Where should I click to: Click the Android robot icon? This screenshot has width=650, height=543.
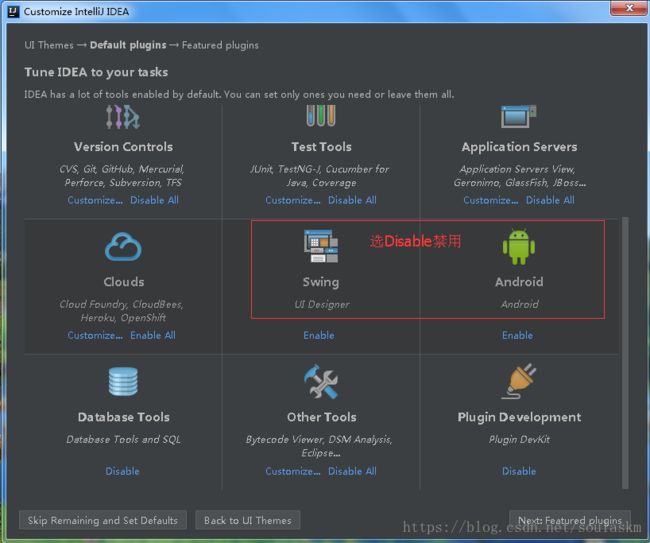click(519, 247)
